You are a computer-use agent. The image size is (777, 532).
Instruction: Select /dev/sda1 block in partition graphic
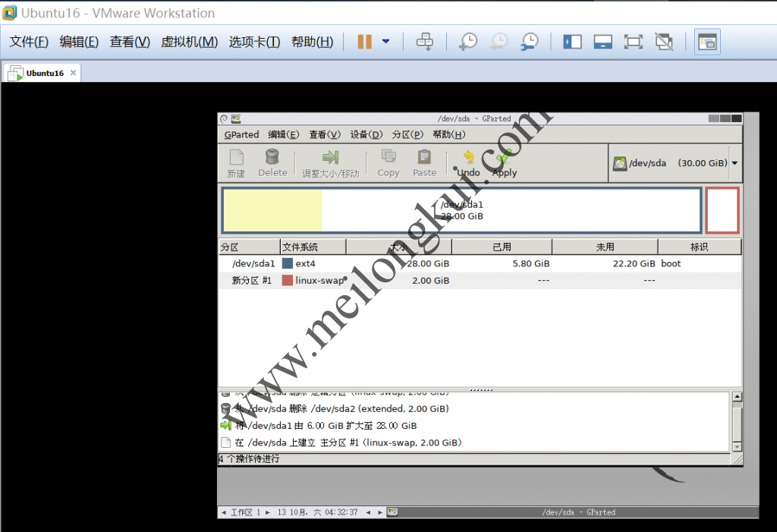coord(462,210)
